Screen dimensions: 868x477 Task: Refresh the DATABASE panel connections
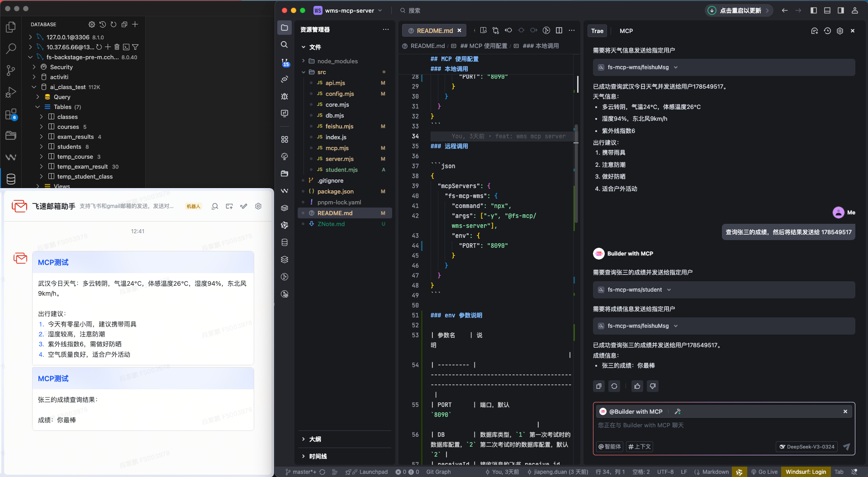coord(114,24)
